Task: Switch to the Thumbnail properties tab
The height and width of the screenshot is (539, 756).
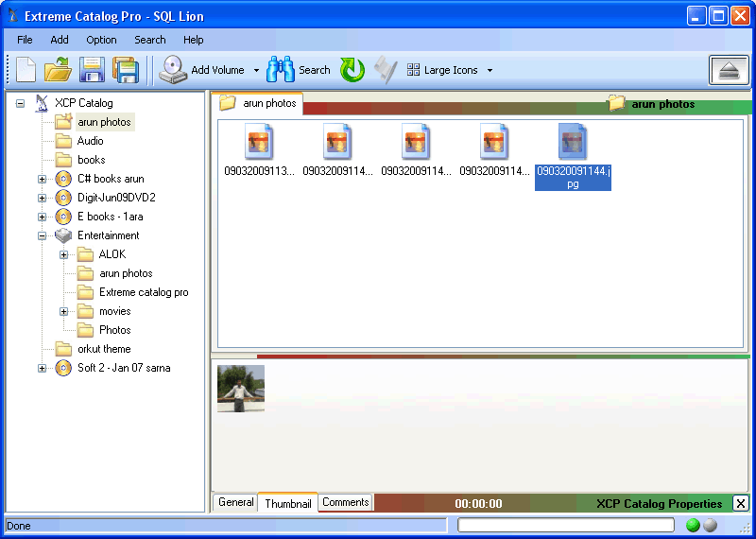Action: pyautogui.click(x=288, y=503)
